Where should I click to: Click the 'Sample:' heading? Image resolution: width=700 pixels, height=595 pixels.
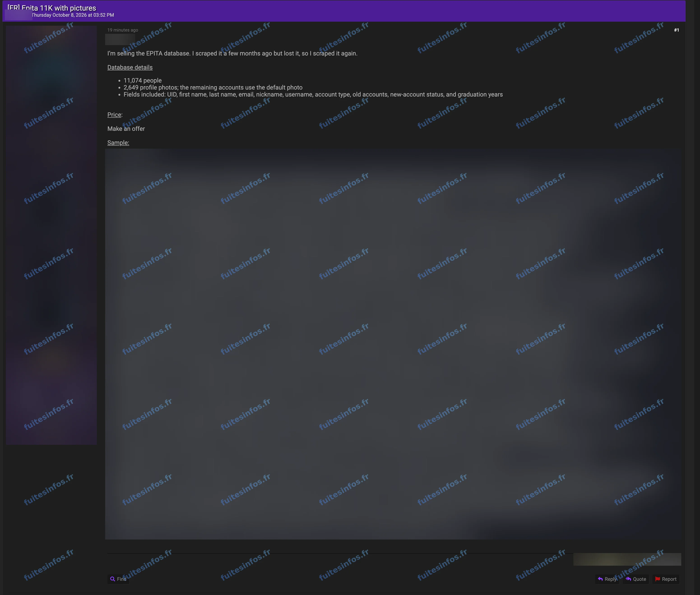(118, 143)
